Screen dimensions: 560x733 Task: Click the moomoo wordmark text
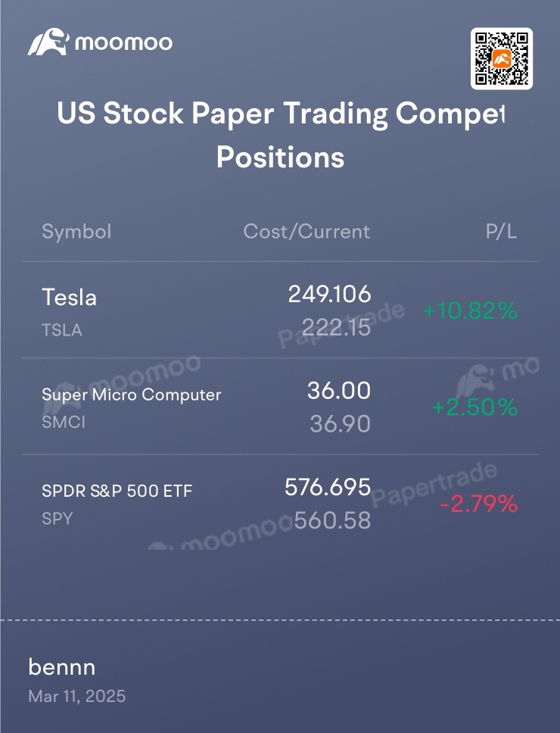pyautogui.click(x=123, y=43)
